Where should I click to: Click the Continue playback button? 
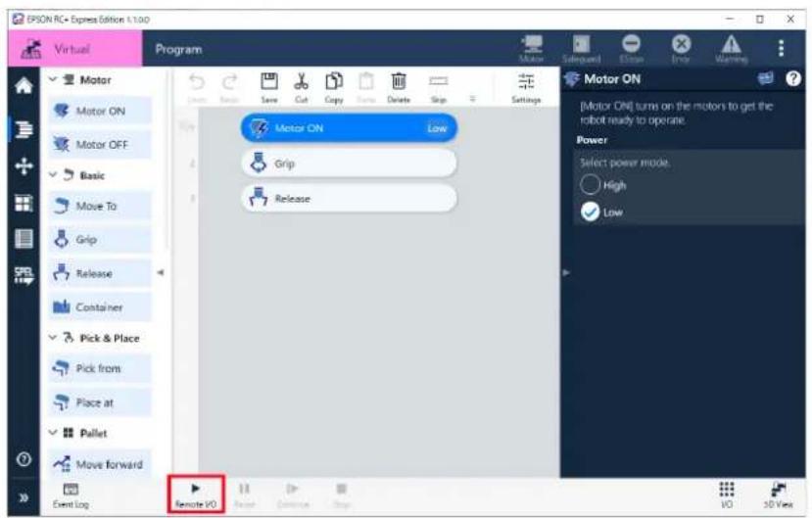293,495
